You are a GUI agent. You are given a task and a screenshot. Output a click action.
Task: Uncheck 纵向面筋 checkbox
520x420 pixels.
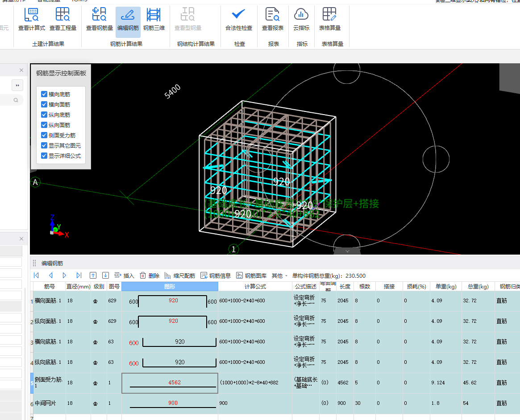click(44, 125)
